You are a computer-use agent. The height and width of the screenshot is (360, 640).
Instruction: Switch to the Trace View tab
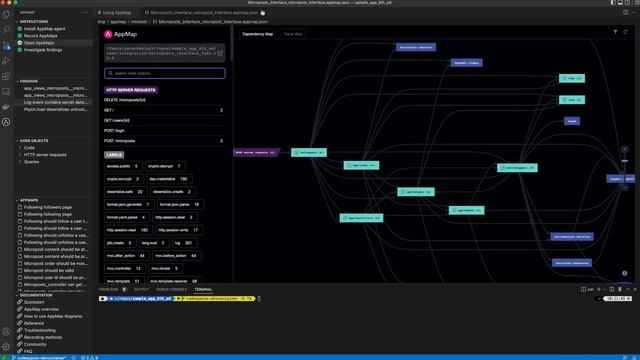coord(293,34)
